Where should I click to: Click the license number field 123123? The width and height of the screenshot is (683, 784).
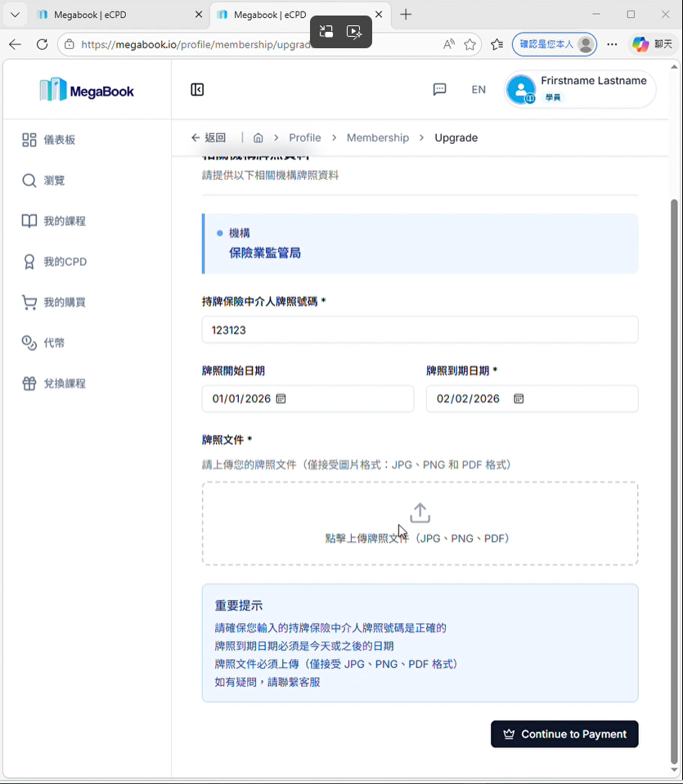(x=420, y=330)
